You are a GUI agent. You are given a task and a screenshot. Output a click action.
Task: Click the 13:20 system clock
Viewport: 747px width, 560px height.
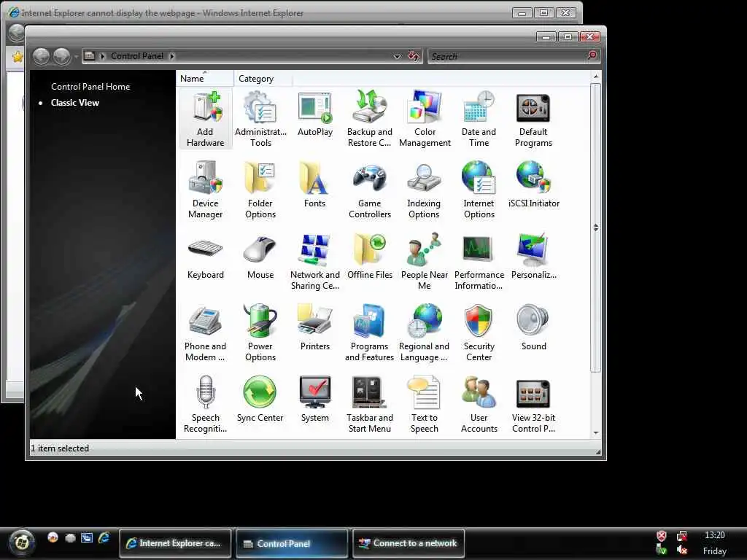714,535
